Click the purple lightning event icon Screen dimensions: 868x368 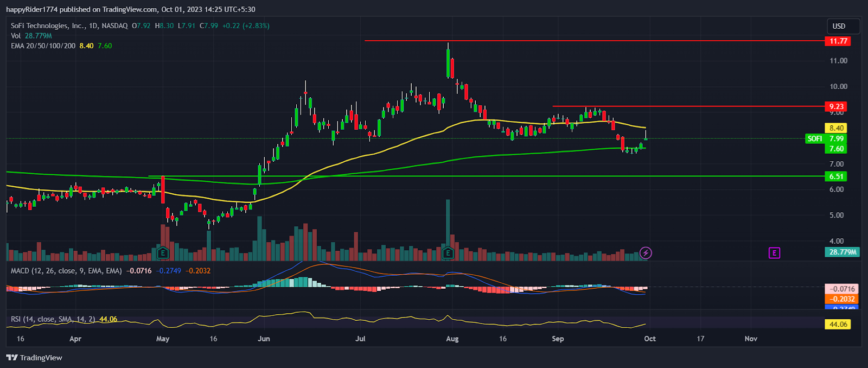646,253
